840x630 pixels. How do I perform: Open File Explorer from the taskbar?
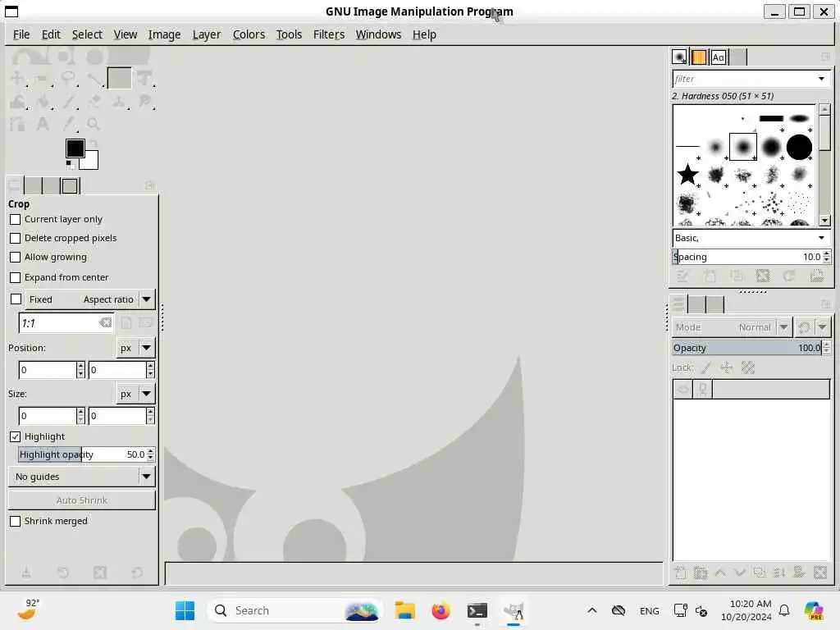(x=405, y=610)
